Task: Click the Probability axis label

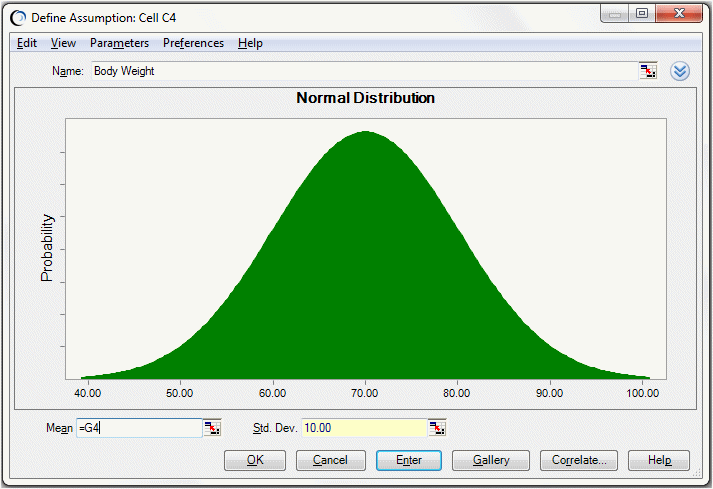Action: pos(47,248)
